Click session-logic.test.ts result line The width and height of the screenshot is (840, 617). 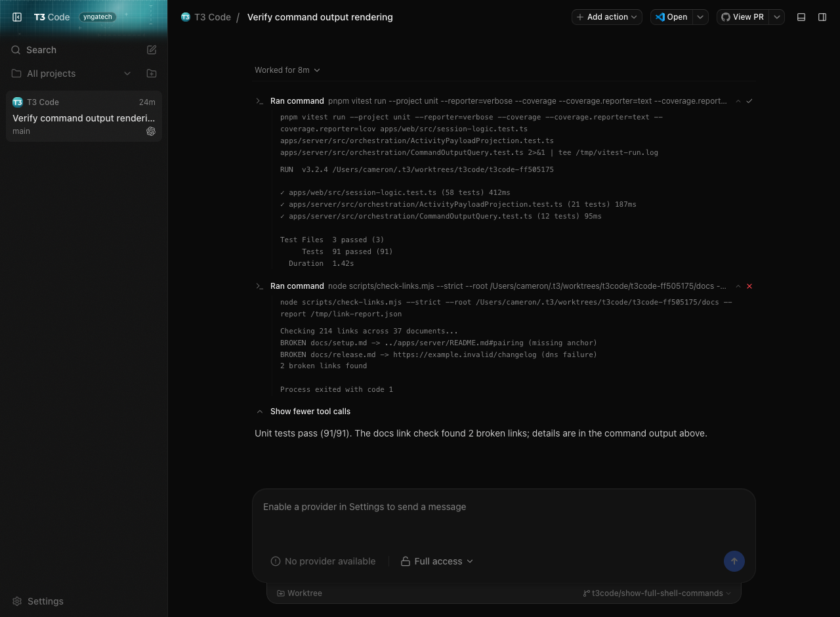(x=395, y=193)
